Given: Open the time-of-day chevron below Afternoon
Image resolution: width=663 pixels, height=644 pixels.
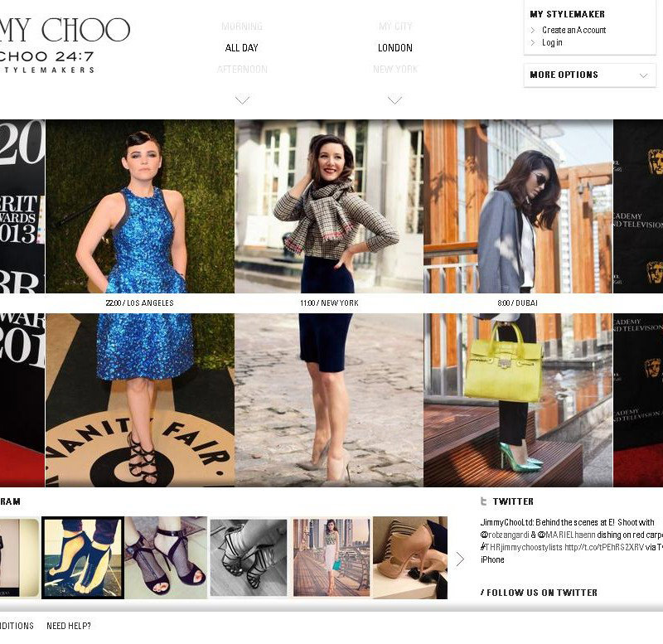Looking at the screenshot, I should 242,100.
